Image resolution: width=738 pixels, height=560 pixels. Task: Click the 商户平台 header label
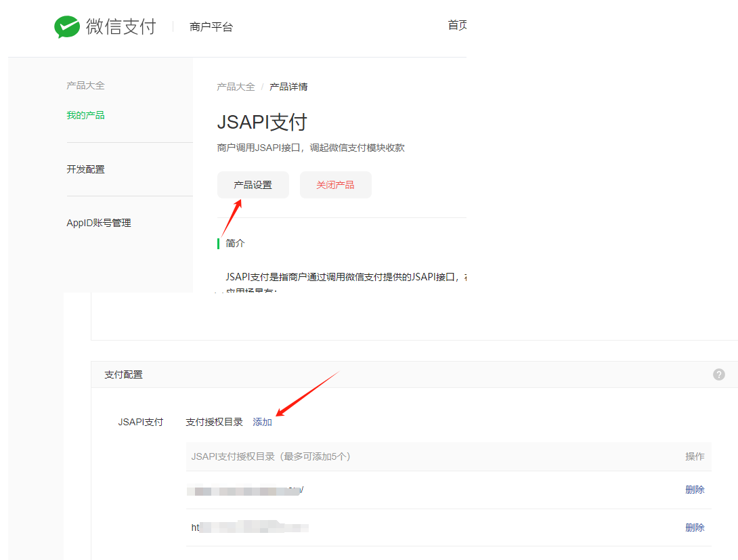[x=211, y=27]
